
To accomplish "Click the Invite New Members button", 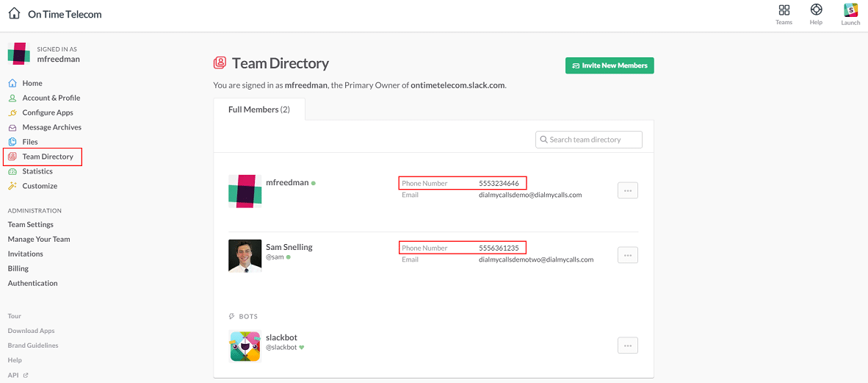I will (x=609, y=65).
